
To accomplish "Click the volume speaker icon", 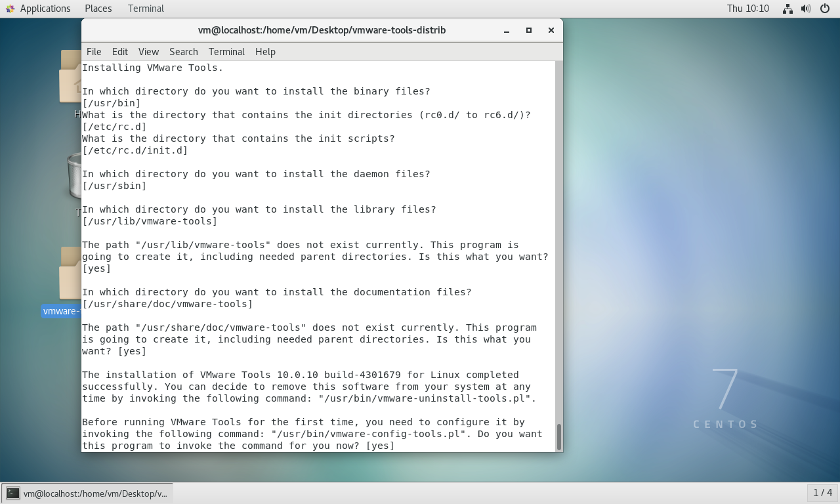I will (806, 9).
